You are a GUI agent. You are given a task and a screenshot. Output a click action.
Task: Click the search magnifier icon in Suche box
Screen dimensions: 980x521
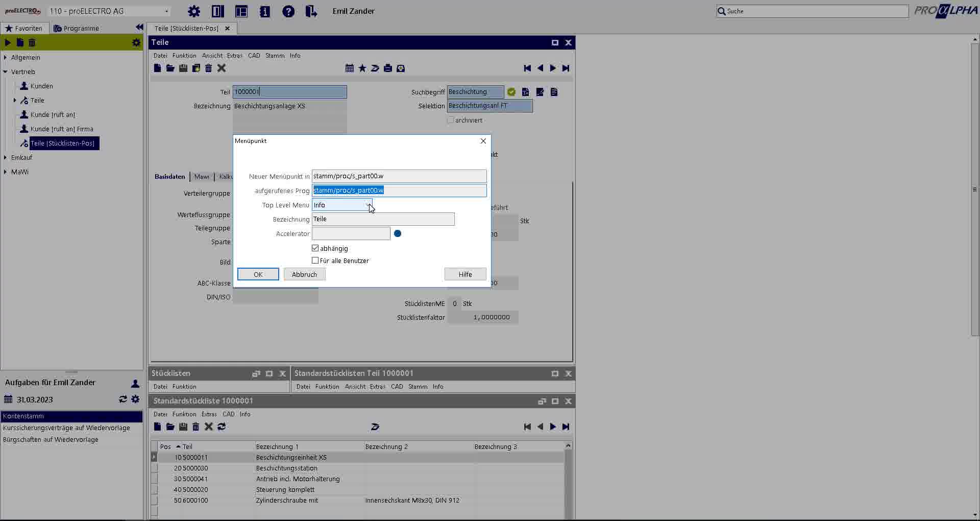click(x=722, y=11)
